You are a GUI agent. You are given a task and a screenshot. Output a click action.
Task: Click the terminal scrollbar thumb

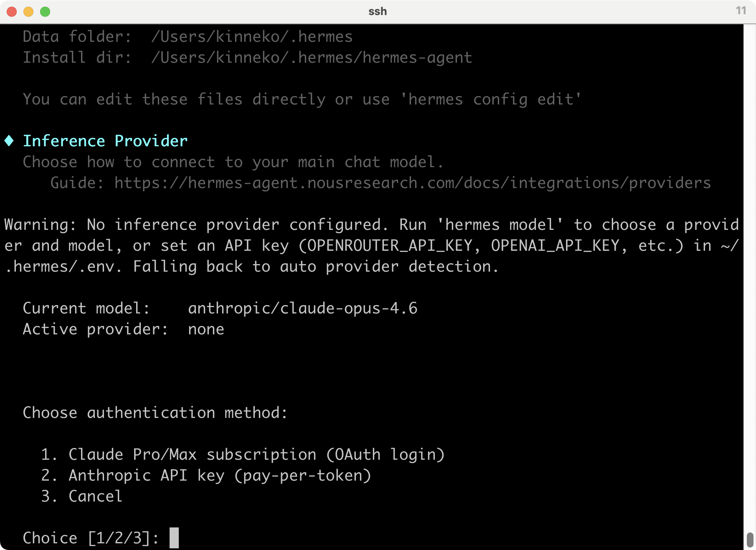point(750,540)
